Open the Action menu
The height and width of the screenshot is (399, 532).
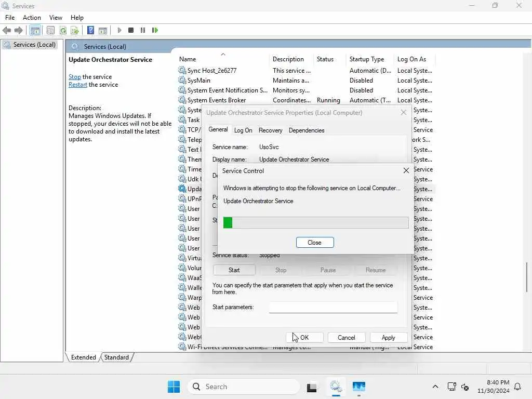point(32,18)
